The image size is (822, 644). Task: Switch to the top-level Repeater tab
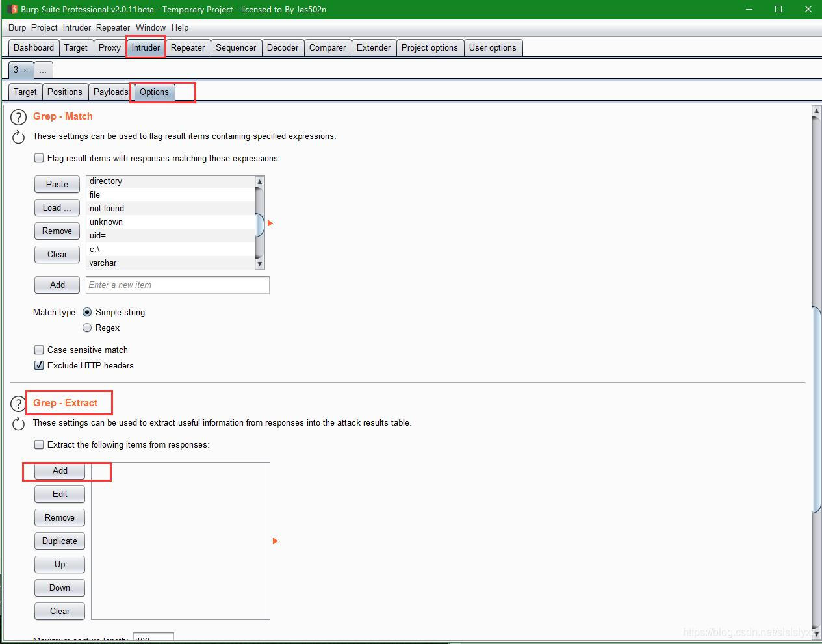188,47
